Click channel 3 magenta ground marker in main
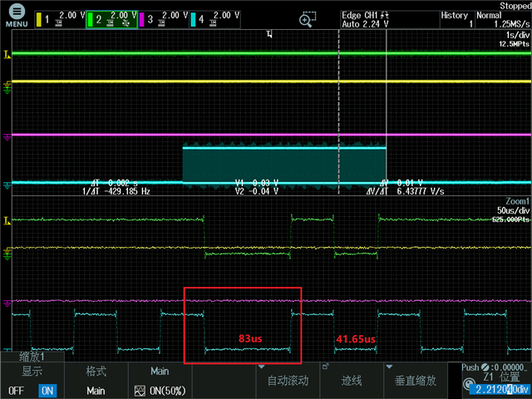Screen dimensions: 532x399 7,136
